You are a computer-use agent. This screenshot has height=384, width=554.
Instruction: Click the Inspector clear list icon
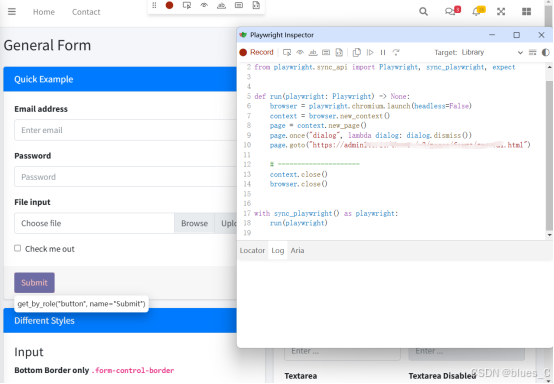click(532, 52)
